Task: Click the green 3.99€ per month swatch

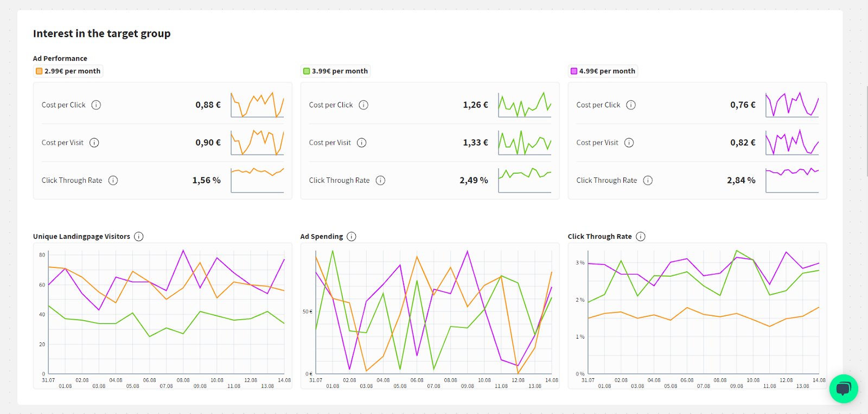Action: tap(307, 71)
